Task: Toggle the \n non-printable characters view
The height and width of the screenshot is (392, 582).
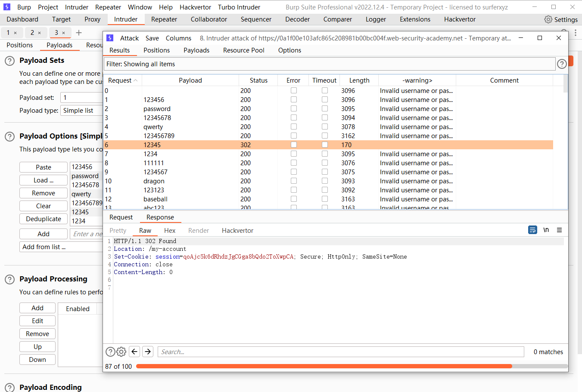Action: (546, 230)
